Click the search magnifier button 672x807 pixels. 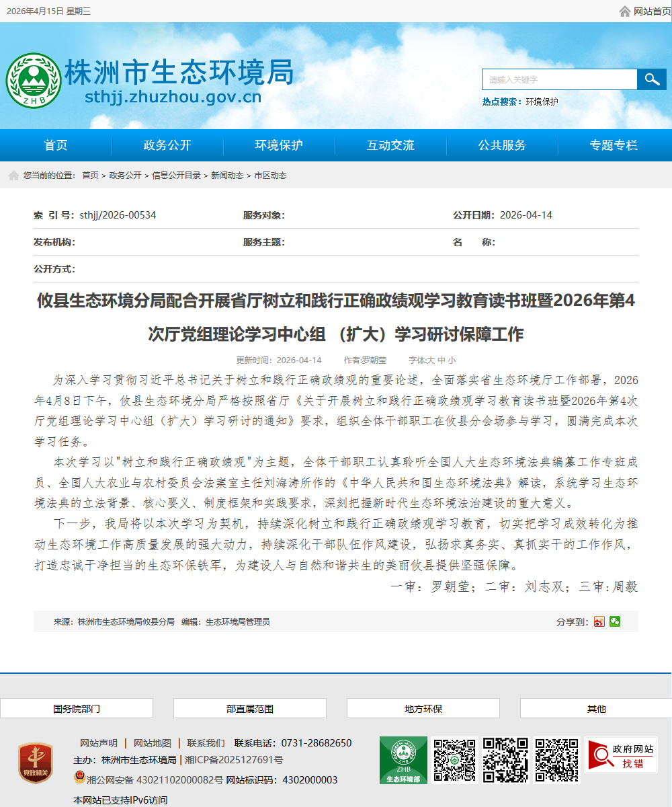651,79
